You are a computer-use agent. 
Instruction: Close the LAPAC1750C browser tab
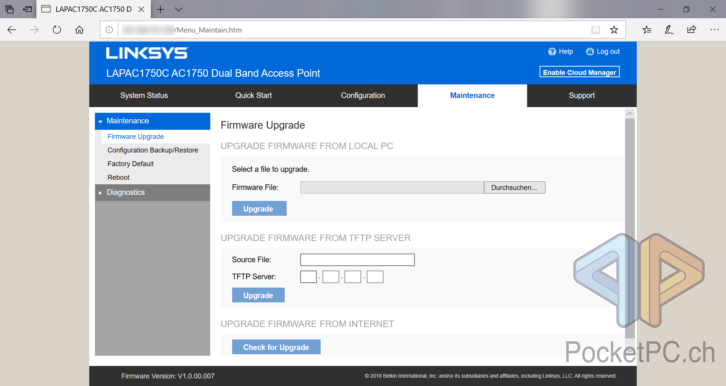(x=141, y=9)
